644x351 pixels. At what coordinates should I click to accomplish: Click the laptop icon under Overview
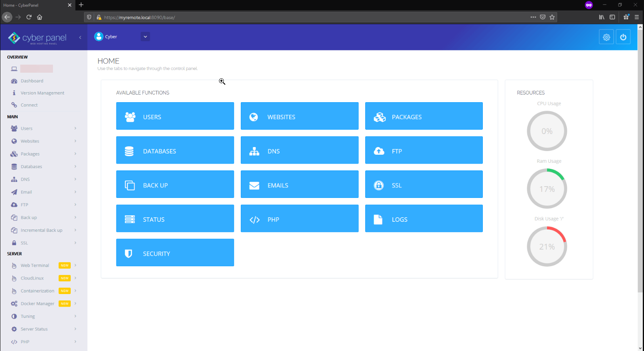point(14,69)
